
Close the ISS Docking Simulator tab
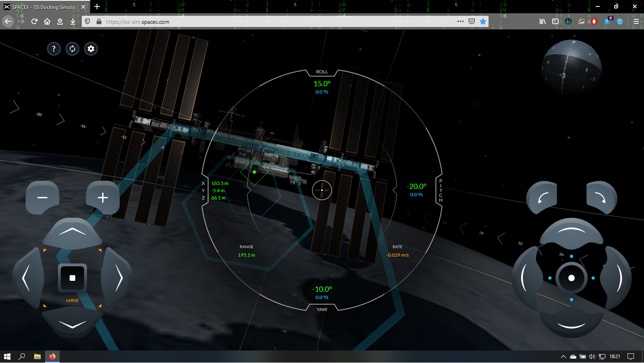click(83, 7)
